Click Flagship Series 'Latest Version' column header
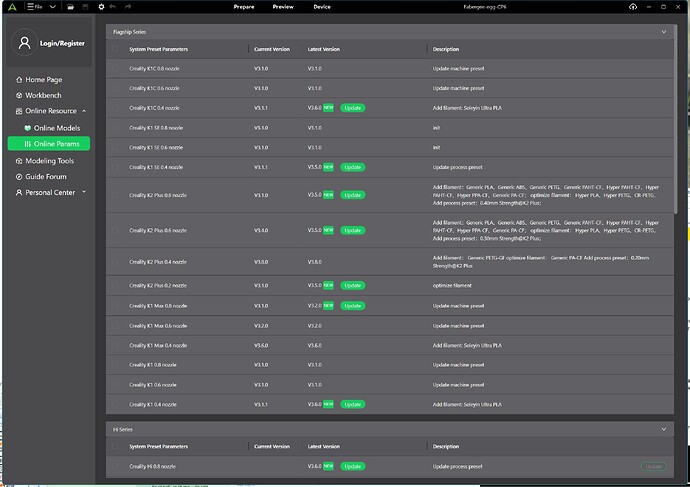 pyautogui.click(x=323, y=49)
